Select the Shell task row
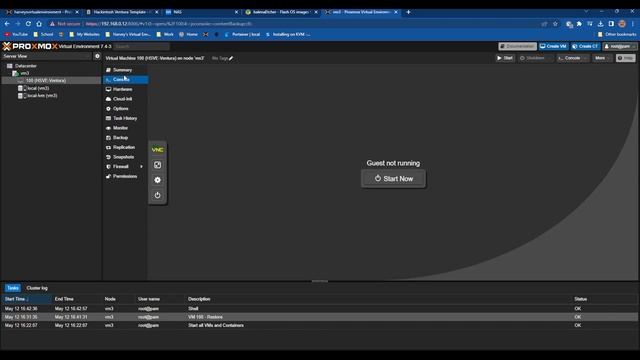Screen dimensions: 640x360 [319, 309]
